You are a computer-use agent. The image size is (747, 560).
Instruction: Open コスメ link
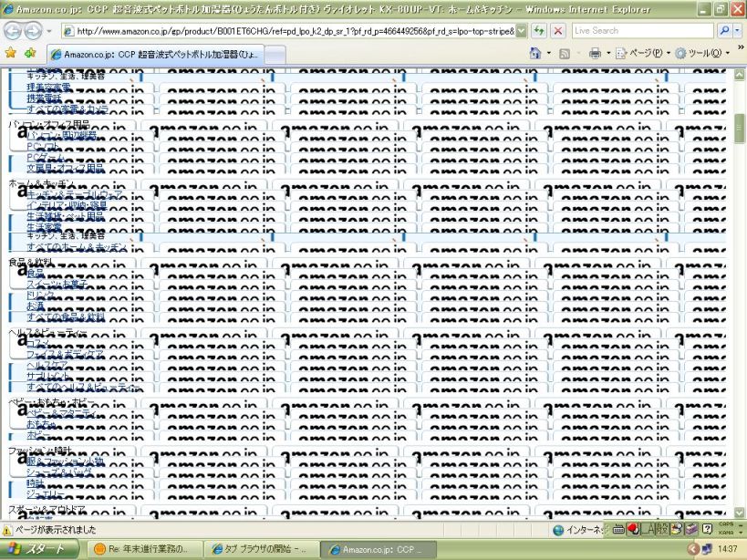[x=37, y=343]
